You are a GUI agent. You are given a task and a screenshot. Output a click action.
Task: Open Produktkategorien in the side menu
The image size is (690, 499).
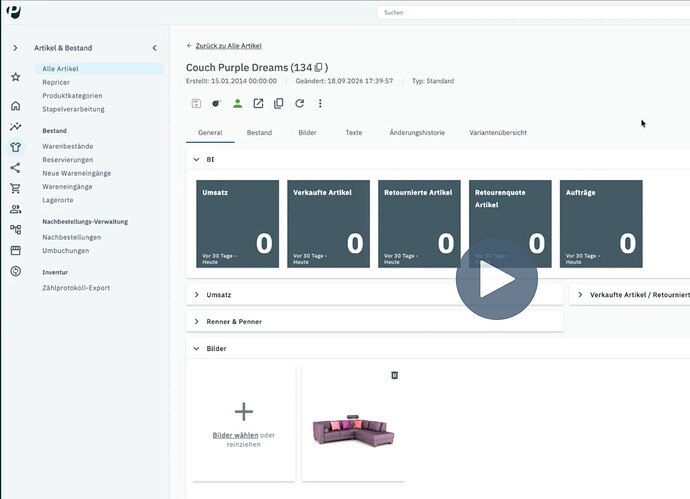tap(72, 96)
